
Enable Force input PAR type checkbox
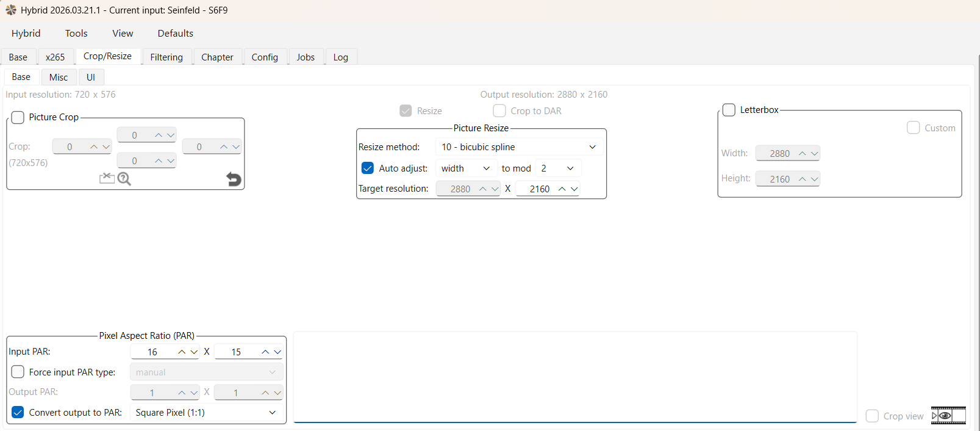point(18,372)
